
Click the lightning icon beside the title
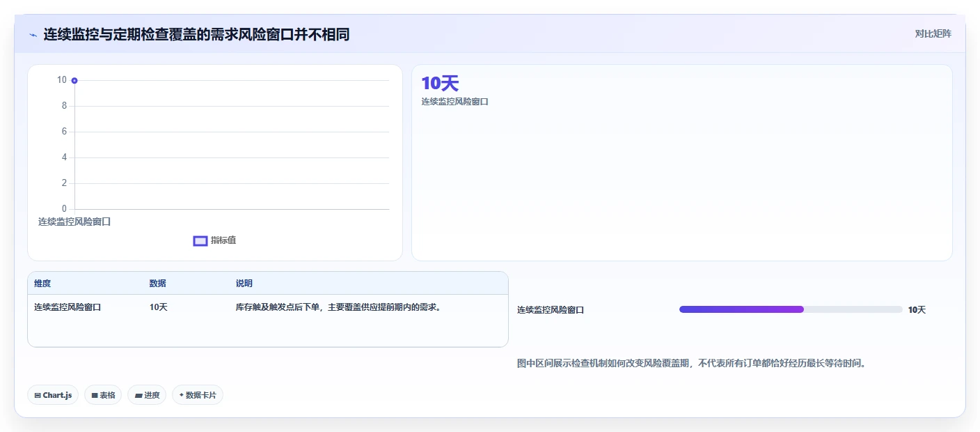(x=33, y=35)
